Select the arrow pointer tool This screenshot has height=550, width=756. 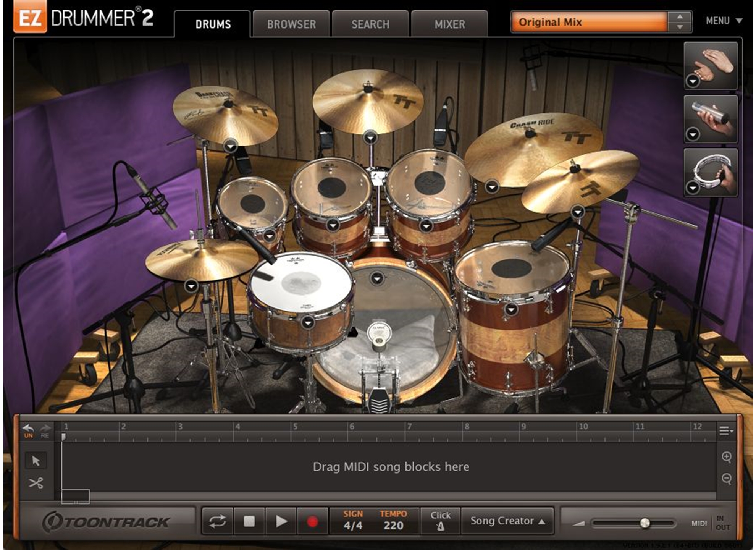point(36,461)
